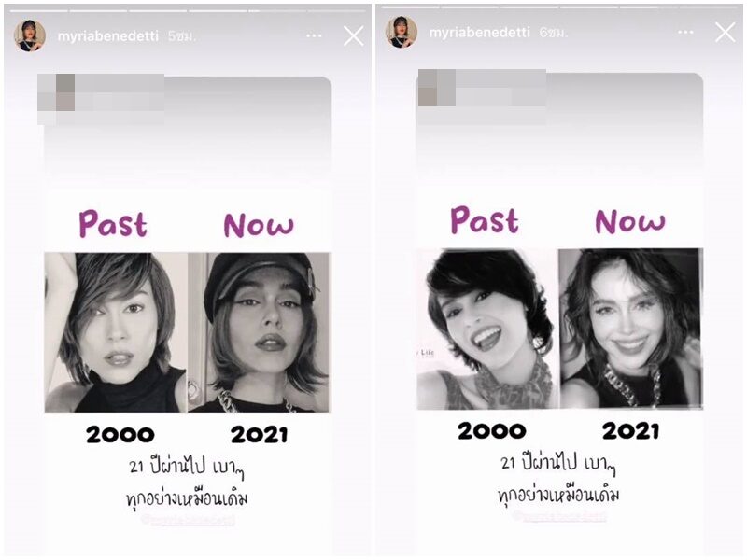Click the blurred mention tag below right caption
The height and width of the screenshot is (560, 747).
coord(560,516)
